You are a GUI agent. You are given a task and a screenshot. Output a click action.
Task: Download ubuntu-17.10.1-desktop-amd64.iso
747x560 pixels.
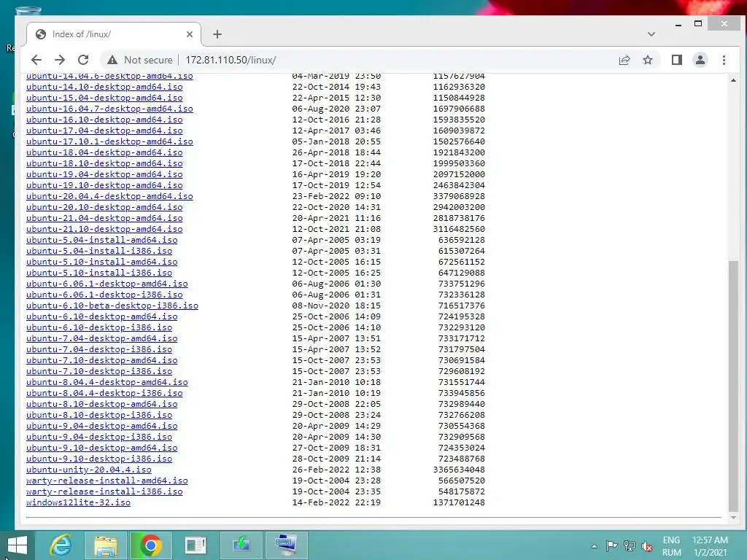tap(109, 141)
